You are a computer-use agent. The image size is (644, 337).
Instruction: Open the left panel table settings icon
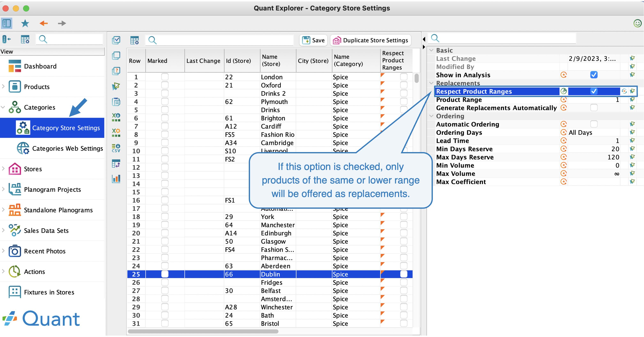click(x=25, y=39)
